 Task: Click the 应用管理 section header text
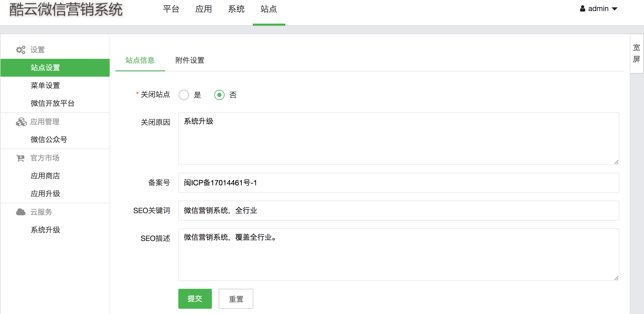pyautogui.click(x=45, y=122)
